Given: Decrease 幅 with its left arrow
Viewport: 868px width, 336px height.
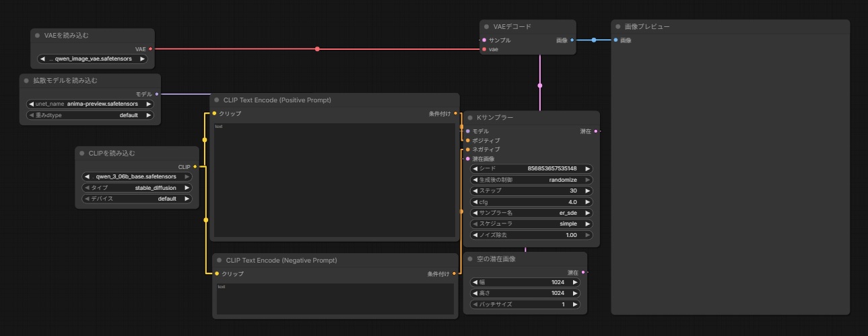Looking at the screenshot, I should pyautogui.click(x=475, y=283).
